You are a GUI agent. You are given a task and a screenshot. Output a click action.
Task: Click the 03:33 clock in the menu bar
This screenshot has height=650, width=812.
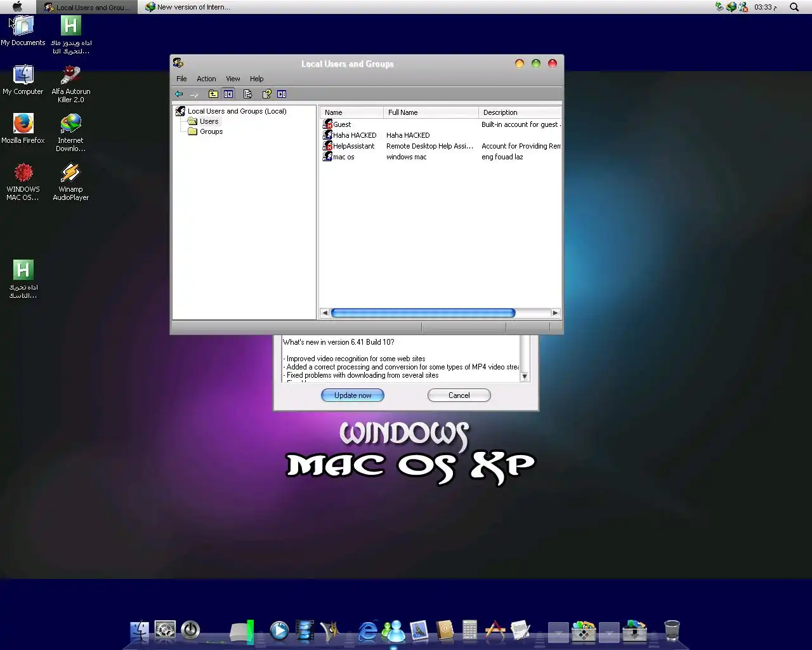[766, 7]
